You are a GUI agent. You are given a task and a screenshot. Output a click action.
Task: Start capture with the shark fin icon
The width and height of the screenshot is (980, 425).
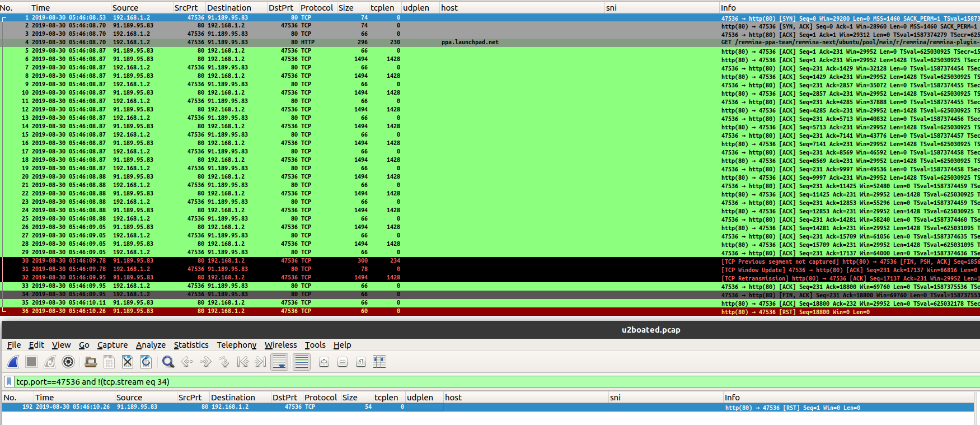click(x=13, y=362)
